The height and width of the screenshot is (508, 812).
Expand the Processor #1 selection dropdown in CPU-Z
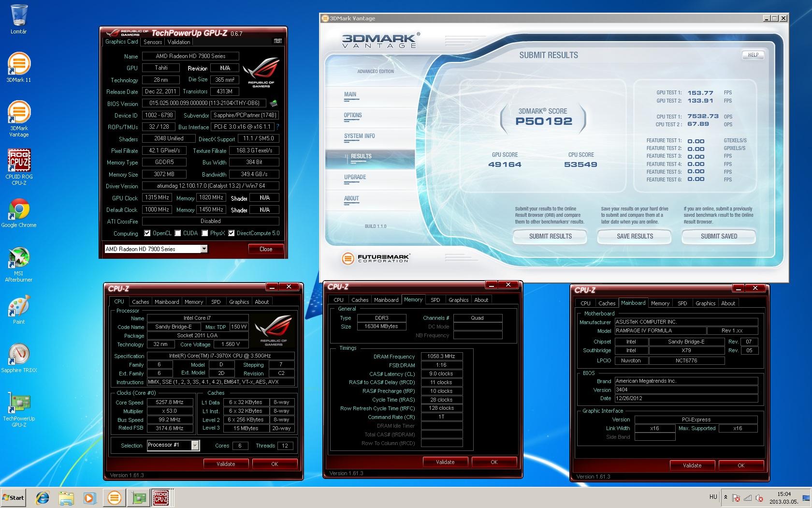195,445
